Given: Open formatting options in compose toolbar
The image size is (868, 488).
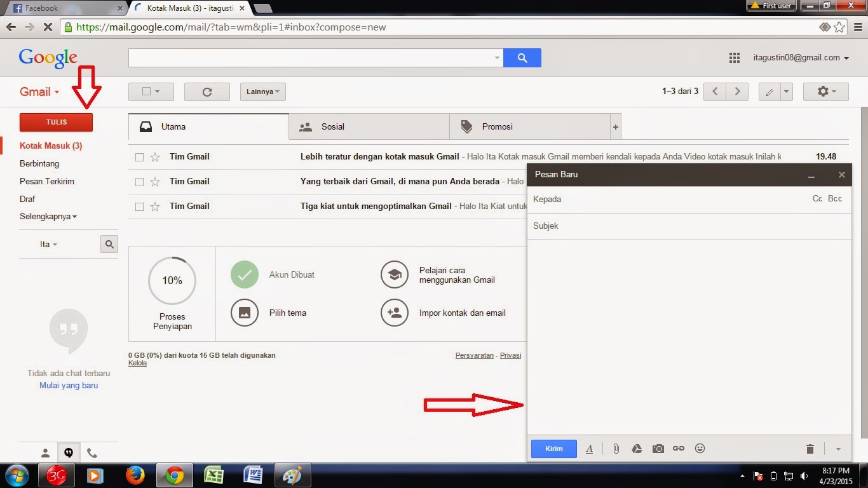Looking at the screenshot, I should coord(589,449).
